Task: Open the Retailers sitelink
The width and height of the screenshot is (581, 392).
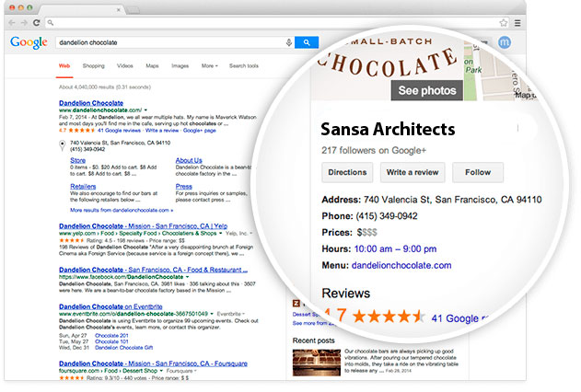Action: (x=83, y=186)
